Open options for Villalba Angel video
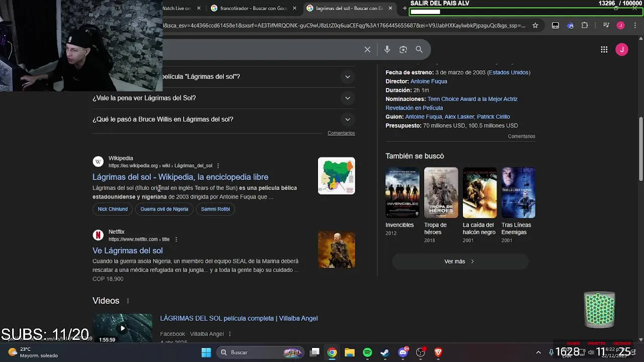This screenshot has height=362, width=644. click(229, 334)
